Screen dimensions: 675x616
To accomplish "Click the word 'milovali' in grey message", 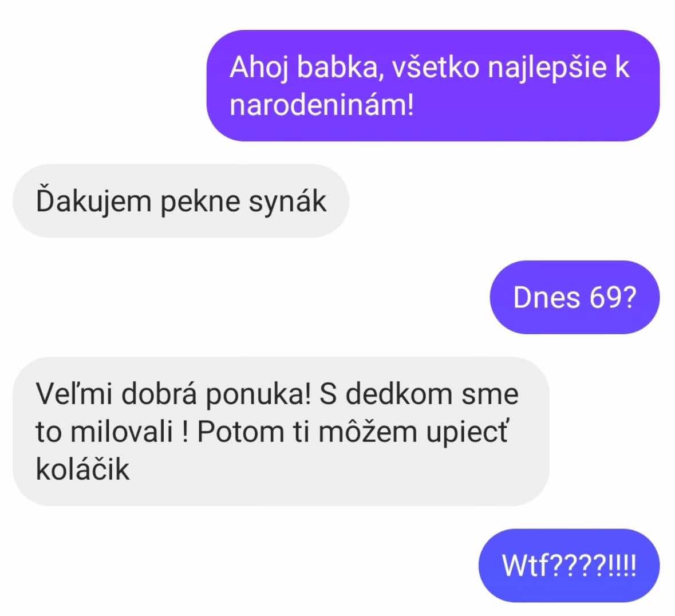I will pyautogui.click(x=121, y=431).
